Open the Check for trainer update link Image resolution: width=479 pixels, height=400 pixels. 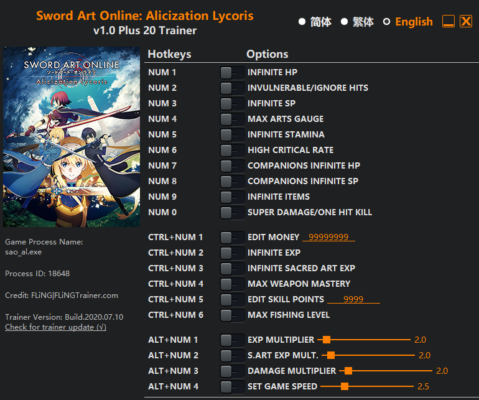pyautogui.click(x=56, y=327)
